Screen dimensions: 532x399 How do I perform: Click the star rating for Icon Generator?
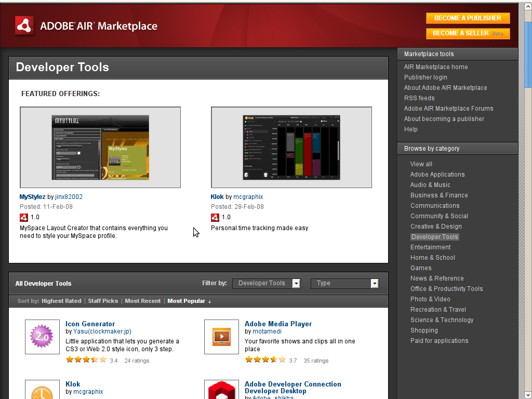[86, 360]
